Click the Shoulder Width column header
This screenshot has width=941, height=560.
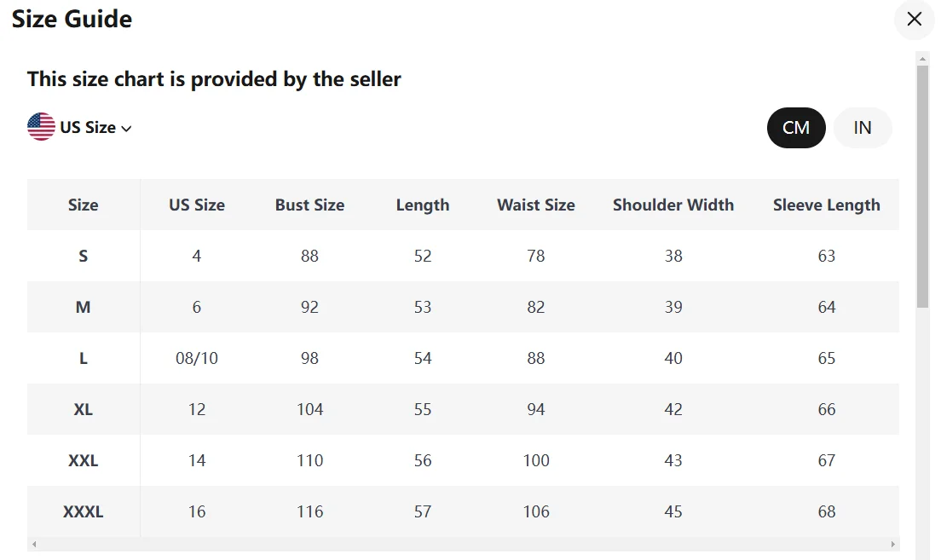point(673,205)
